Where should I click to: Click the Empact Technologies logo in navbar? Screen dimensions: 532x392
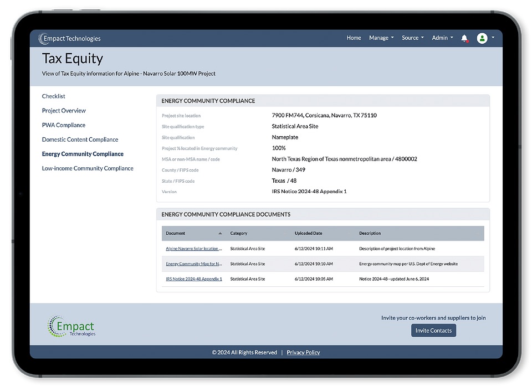(x=69, y=38)
